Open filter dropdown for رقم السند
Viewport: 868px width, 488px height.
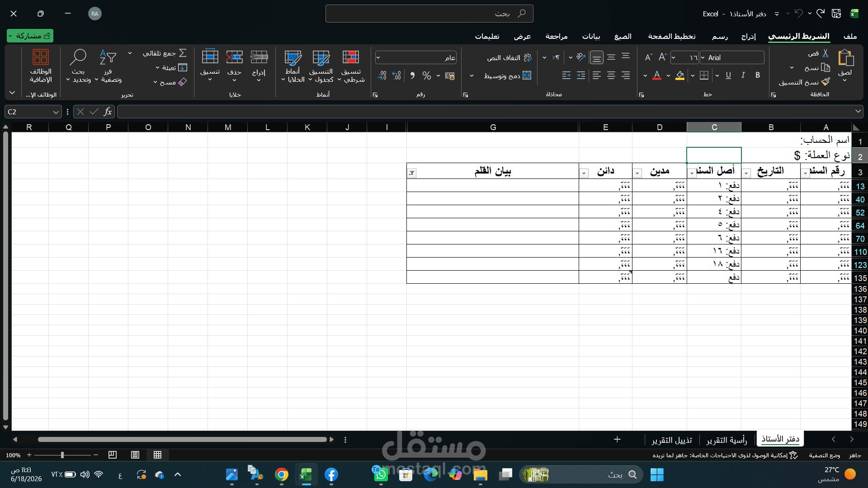point(806,173)
